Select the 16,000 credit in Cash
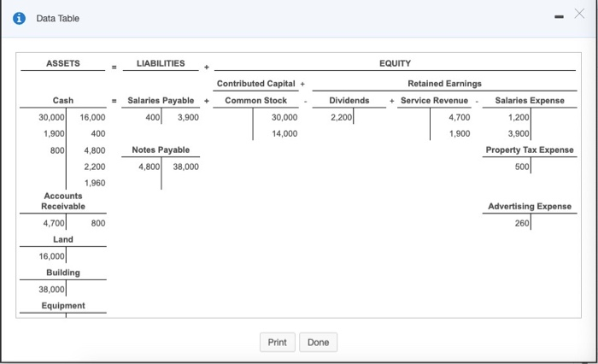The height and width of the screenshot is (364, 598). tap(92, 117)
